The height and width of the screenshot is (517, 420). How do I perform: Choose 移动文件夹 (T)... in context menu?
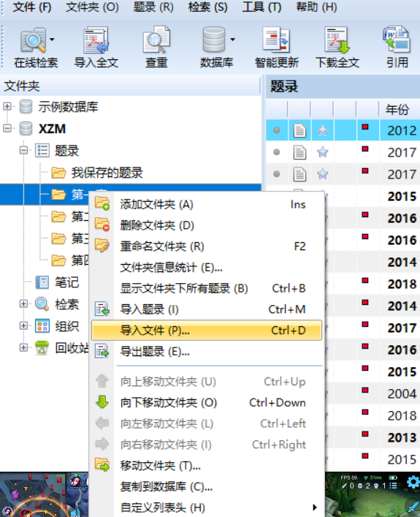[x=207, y=466]
